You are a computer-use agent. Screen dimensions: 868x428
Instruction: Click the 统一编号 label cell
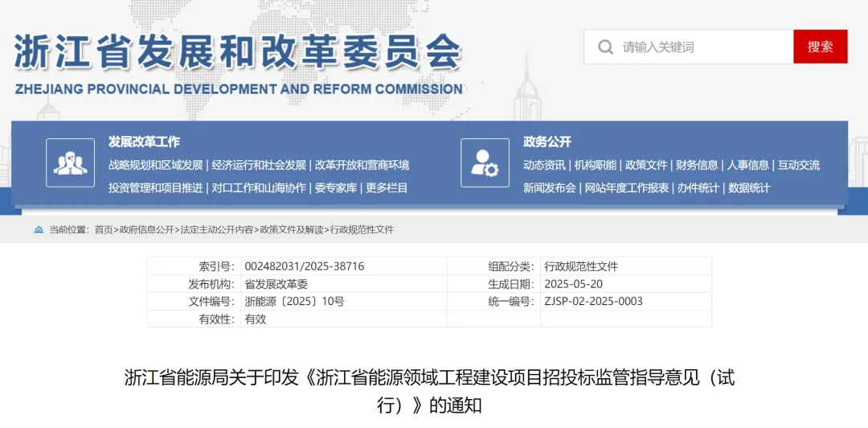coord(493,302)
